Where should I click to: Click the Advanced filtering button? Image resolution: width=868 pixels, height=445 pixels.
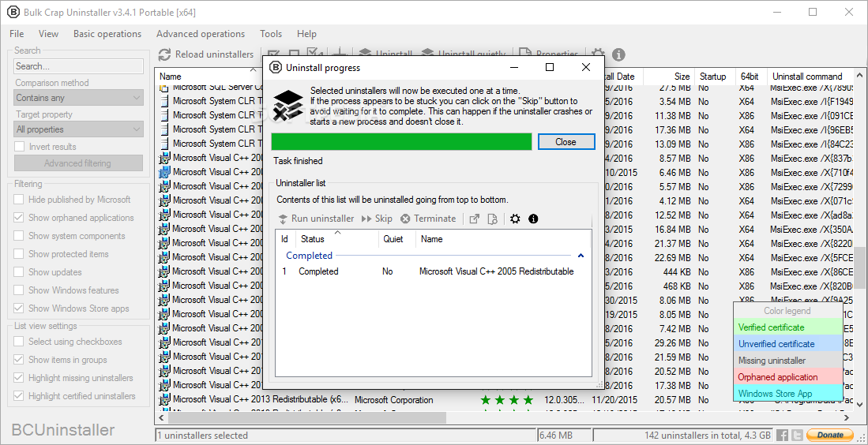[78, 163]
